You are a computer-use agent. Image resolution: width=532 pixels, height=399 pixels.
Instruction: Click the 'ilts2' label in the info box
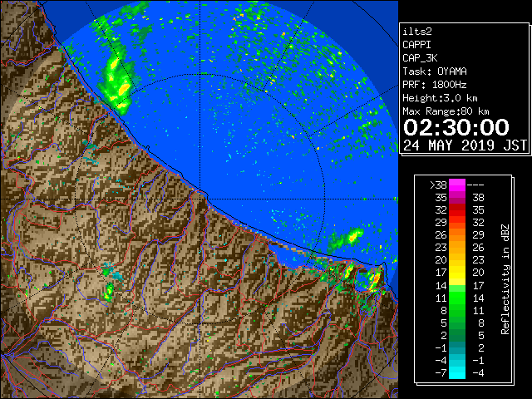click(x=417, y=32)
